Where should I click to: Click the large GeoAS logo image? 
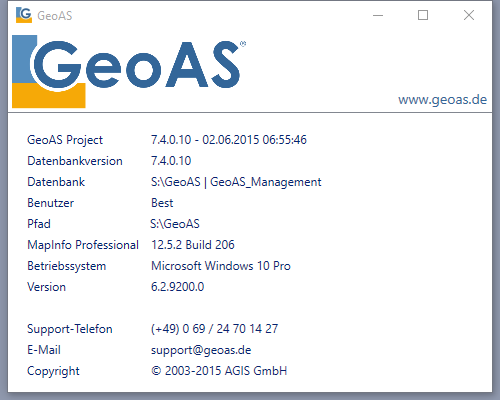pos(129,71)
